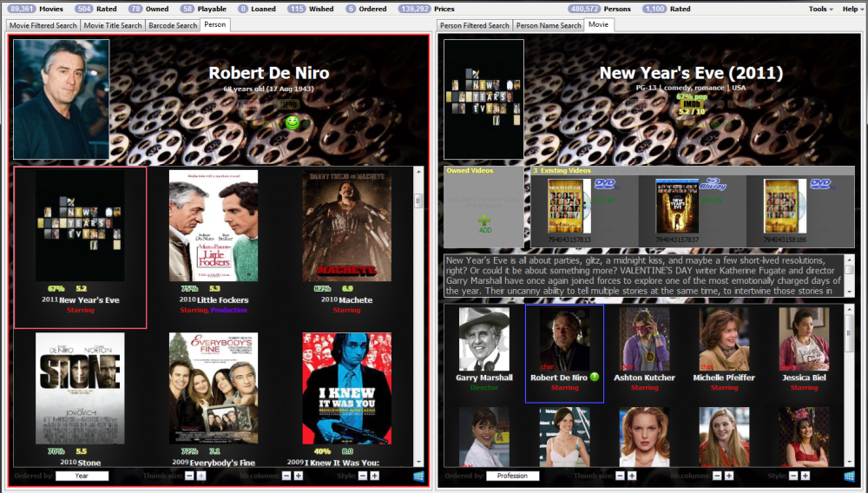This screenshot has width=868, height=493.
Task: Switch to Person Filtered Search tab
Action: pyautogui.click(x=475, y=25)
